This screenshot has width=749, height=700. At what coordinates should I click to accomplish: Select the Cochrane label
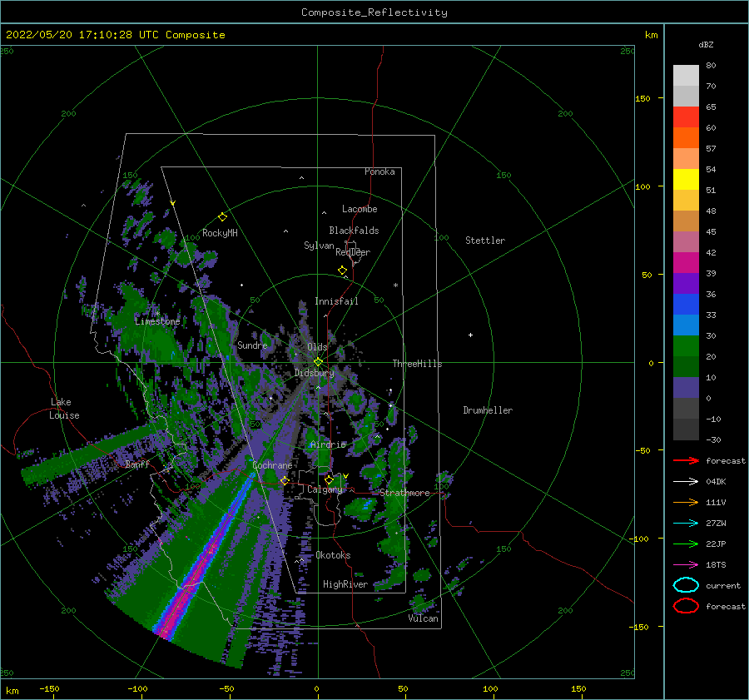click(x=272, y=465)
